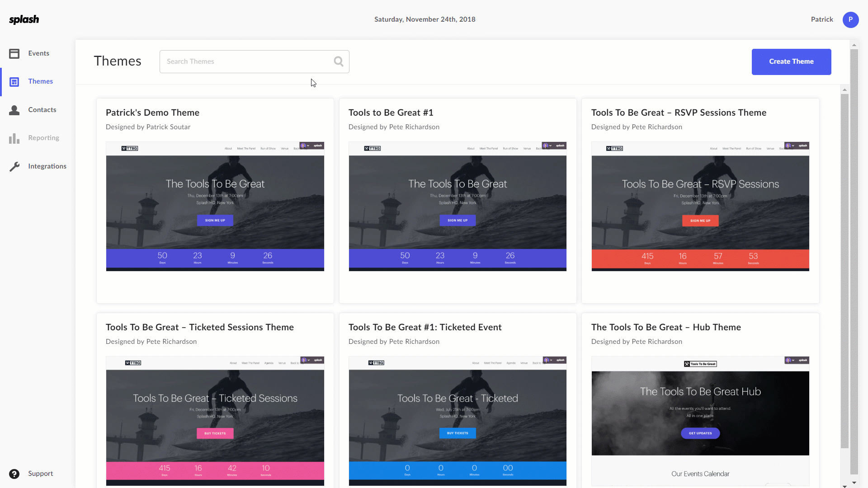Click the Patrick username label

(x=821, y=19)
